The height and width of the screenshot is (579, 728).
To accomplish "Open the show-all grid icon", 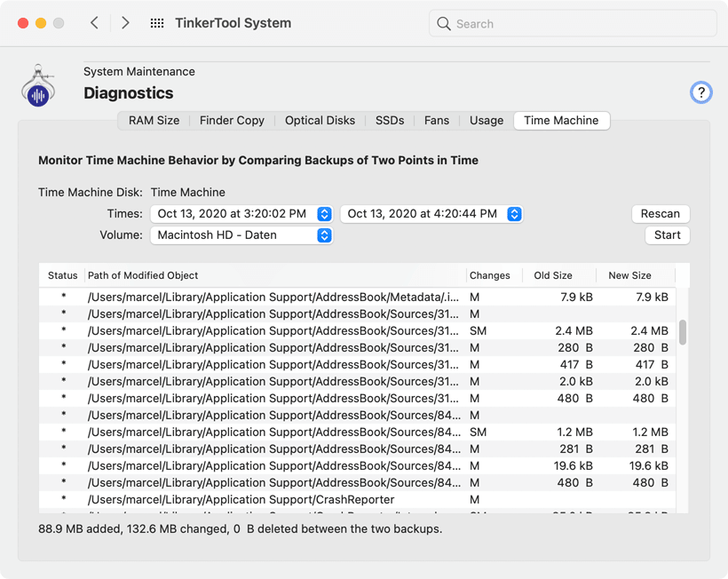I will tap(157, 23).
